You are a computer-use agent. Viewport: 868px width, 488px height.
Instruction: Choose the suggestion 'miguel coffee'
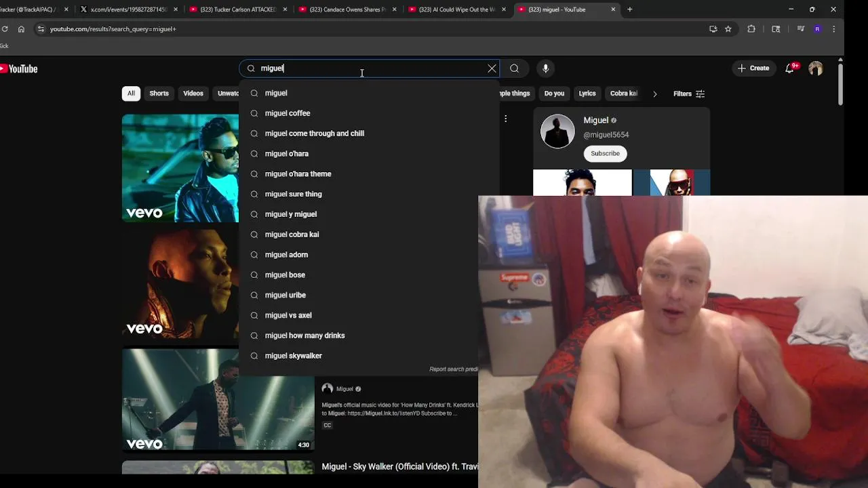tap(369, 113)
